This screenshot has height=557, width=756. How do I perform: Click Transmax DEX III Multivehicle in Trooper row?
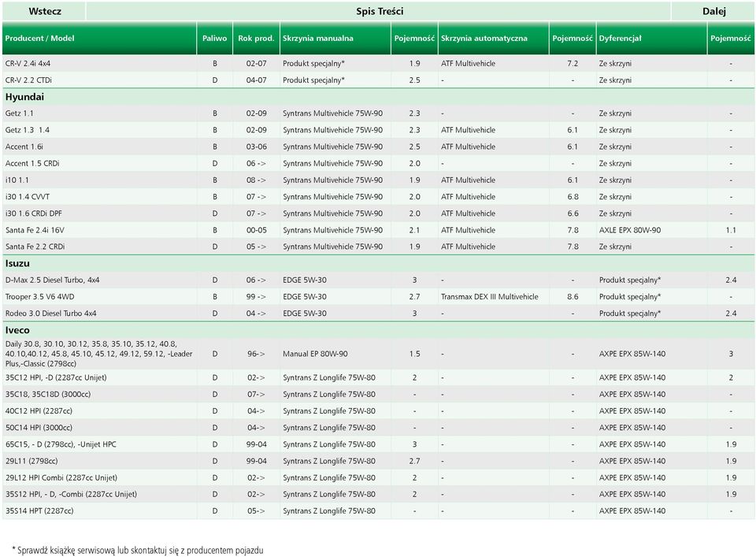[x=489, y=296]
